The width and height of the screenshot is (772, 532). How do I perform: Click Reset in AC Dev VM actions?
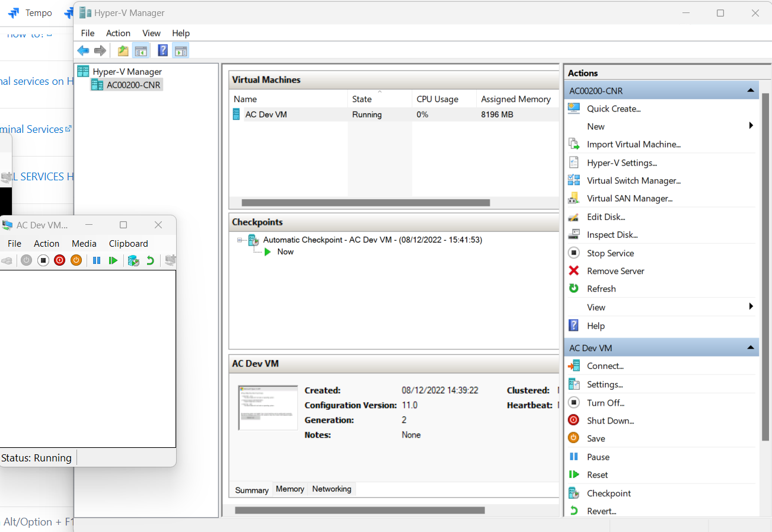598,474
